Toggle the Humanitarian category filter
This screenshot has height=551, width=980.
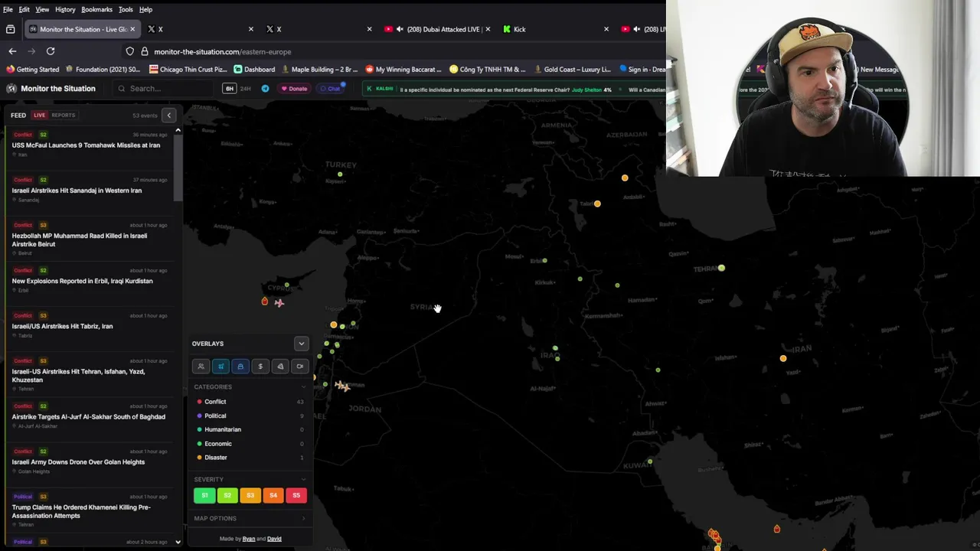(250, 429)
